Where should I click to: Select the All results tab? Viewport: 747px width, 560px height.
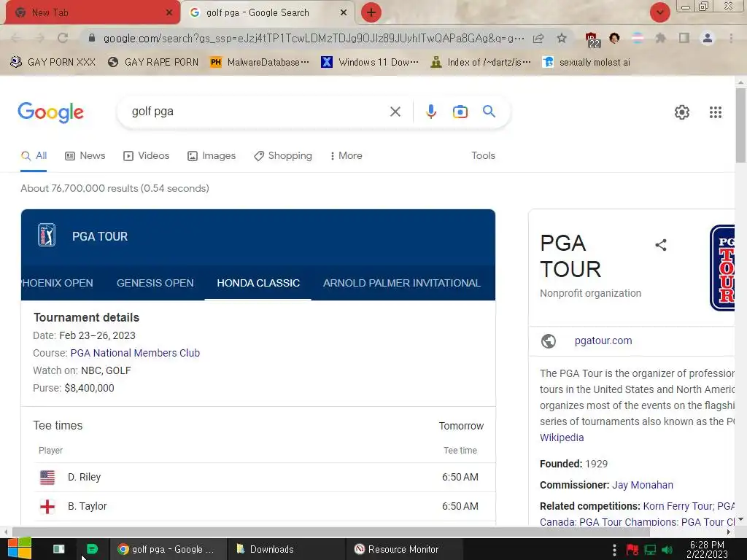click(x=34, y=156)
